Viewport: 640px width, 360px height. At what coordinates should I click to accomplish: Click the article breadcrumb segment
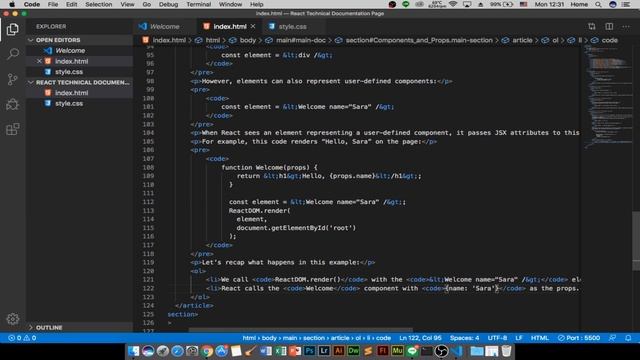pyautogui.click(x=518, y=40)
